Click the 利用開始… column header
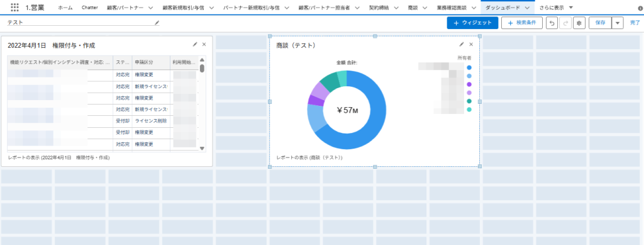This screenshot has height=245, width=644. coord(184,62)
